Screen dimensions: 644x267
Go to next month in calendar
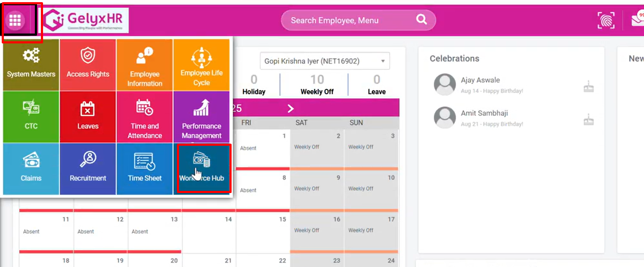291,108
